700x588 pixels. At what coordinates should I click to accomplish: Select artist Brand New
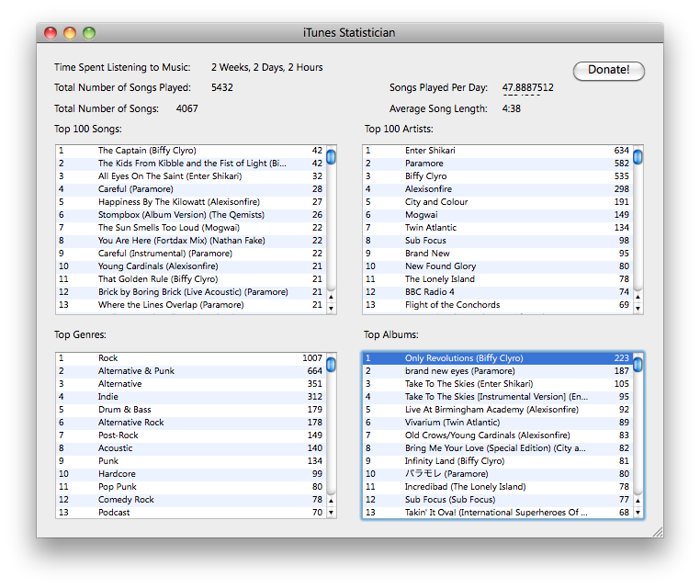498,254
